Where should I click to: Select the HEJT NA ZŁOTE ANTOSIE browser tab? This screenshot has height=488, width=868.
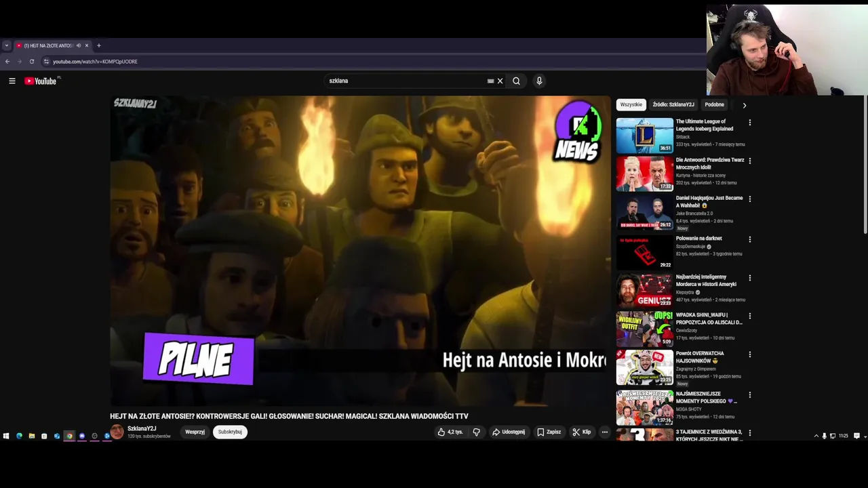(x=52, y=45)
